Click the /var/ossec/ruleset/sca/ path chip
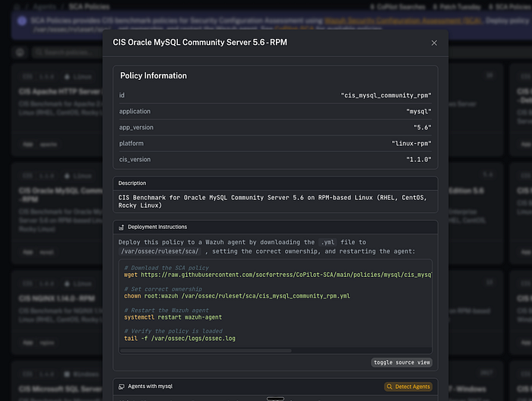 pyautogui.click(x=160, y=251)
